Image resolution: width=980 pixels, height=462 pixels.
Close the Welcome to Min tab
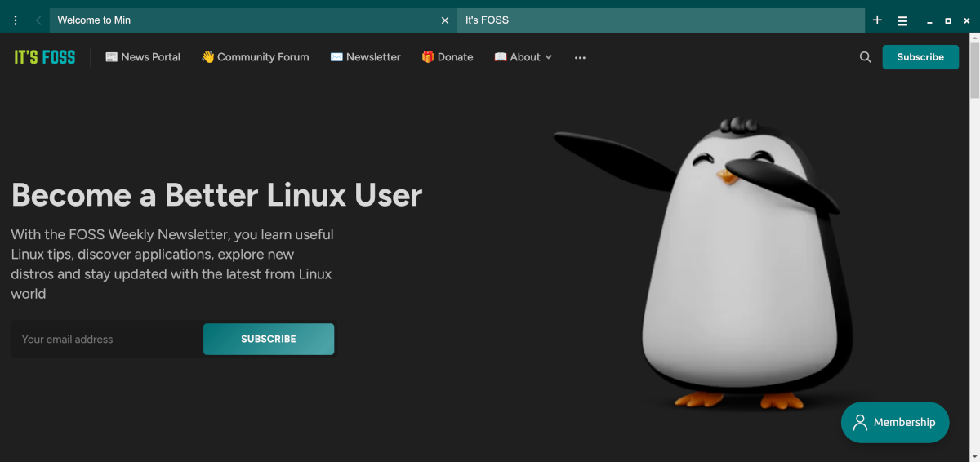(444, 20)
